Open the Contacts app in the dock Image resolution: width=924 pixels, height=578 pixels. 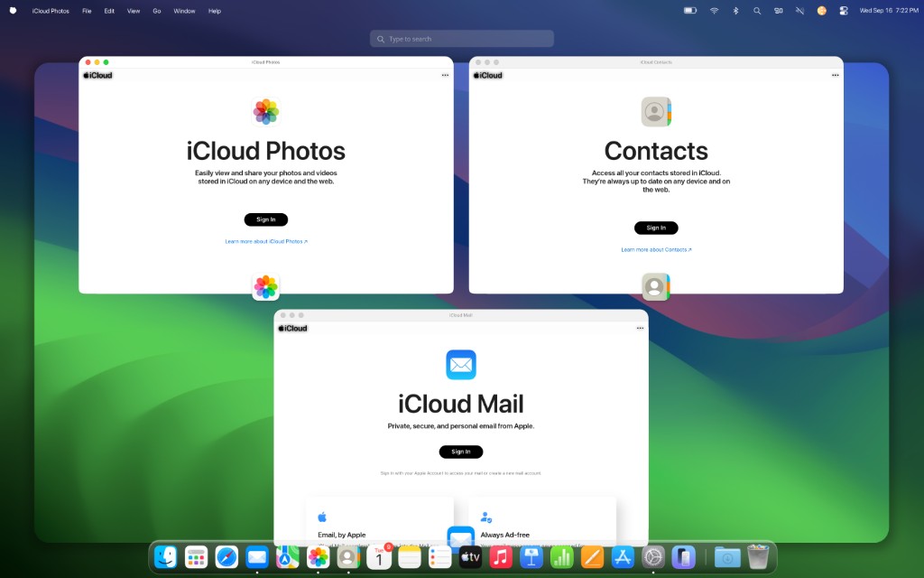(348, 556)
